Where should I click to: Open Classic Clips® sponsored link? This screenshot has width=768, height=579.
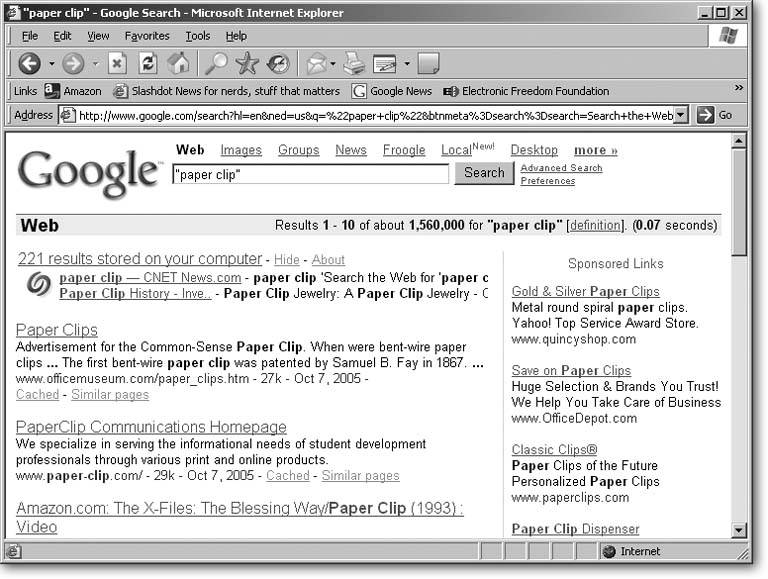tap(554, 450)
